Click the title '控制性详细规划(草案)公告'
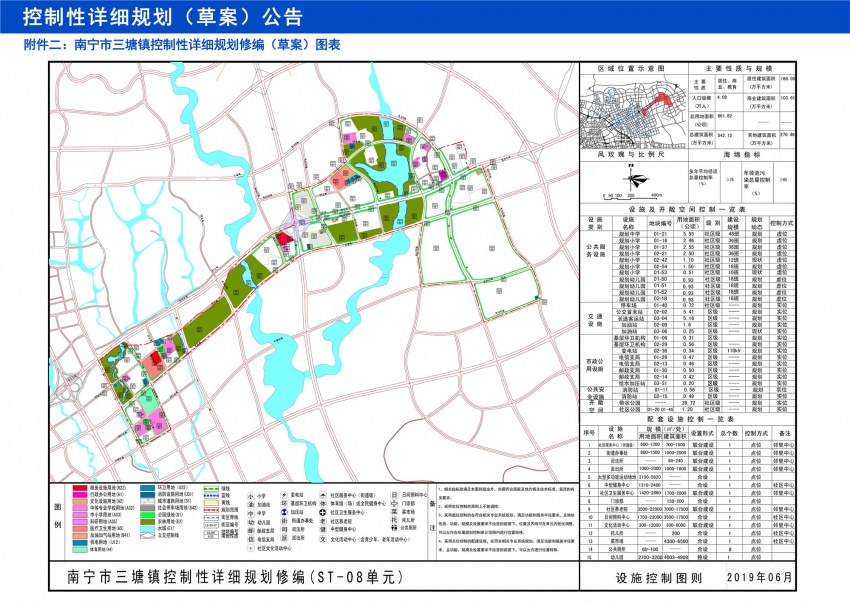This screenshot has height=601, width=850. (x=162, y=17)
